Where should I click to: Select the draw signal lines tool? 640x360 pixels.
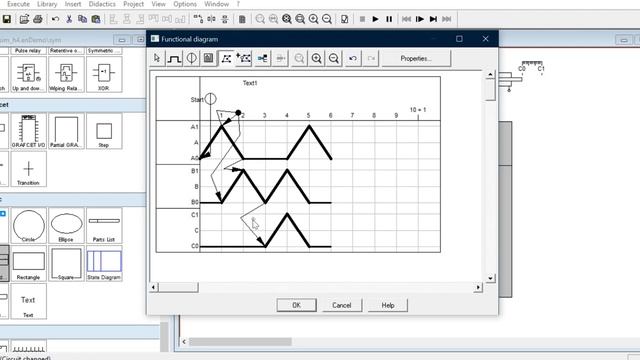point(226,58)
